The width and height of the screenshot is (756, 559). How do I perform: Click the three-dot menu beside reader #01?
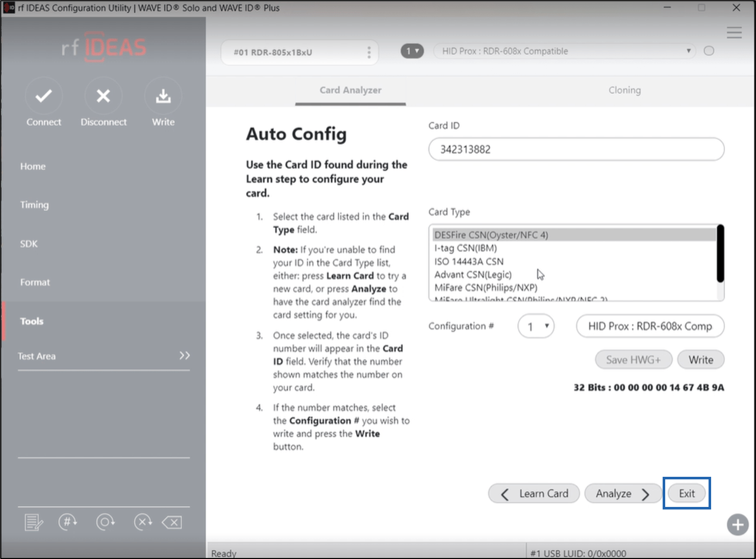coord(369,52)
